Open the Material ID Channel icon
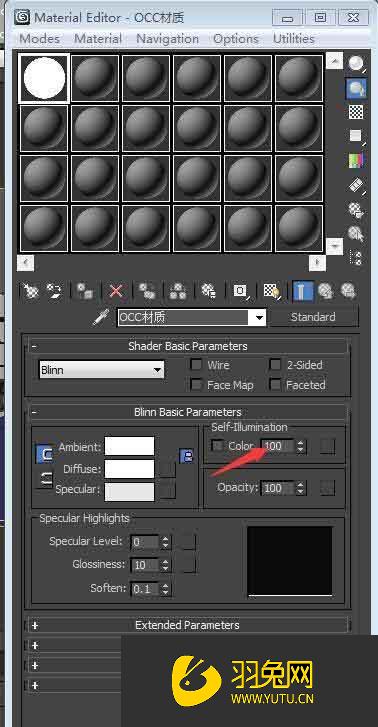Viewport: 378px width, 727px height. click(240, 291)
